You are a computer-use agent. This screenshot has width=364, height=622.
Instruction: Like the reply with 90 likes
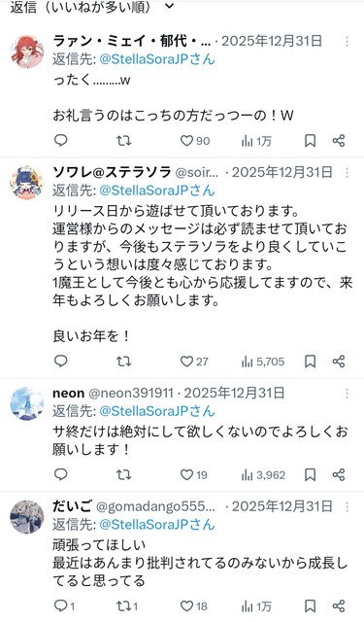[x=195, y=141]
